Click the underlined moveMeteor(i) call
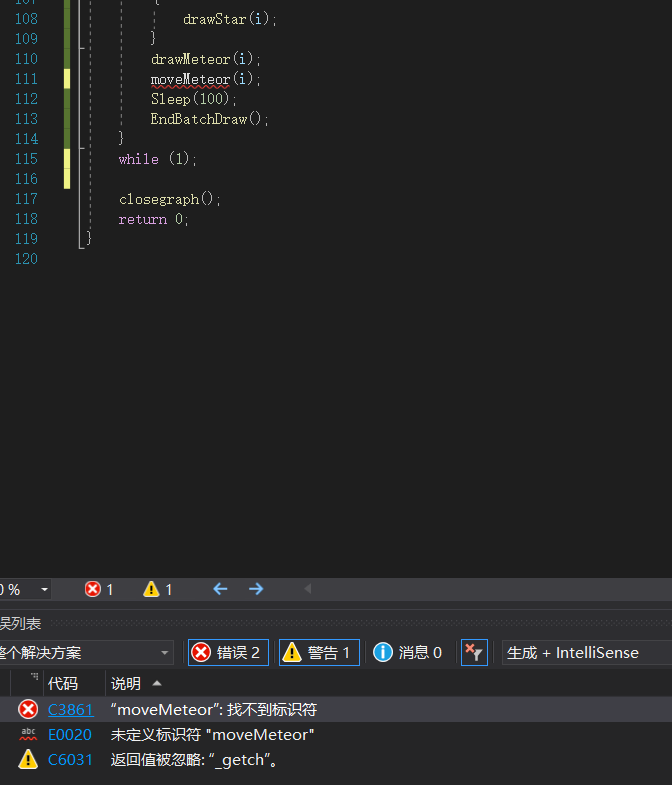 coord(205,79)
